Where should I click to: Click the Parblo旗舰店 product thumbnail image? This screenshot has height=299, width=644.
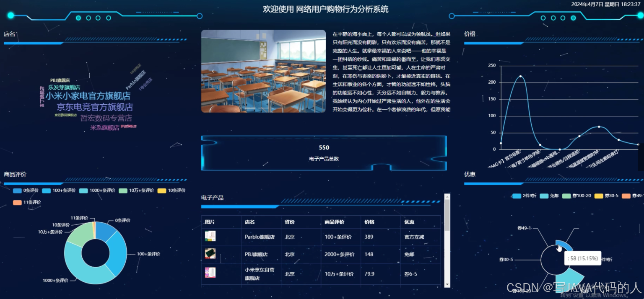pyautogui.click(x=210, y=236)
